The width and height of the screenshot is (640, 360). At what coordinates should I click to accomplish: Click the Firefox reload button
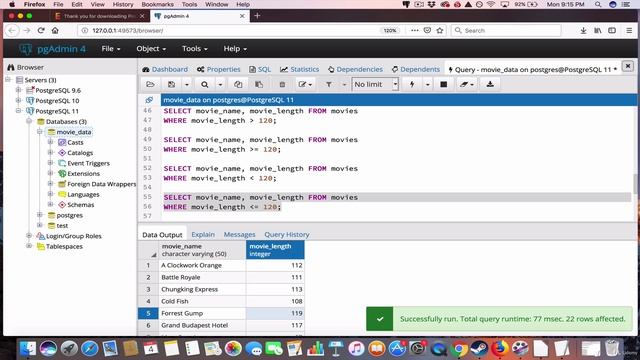(41, 30)
